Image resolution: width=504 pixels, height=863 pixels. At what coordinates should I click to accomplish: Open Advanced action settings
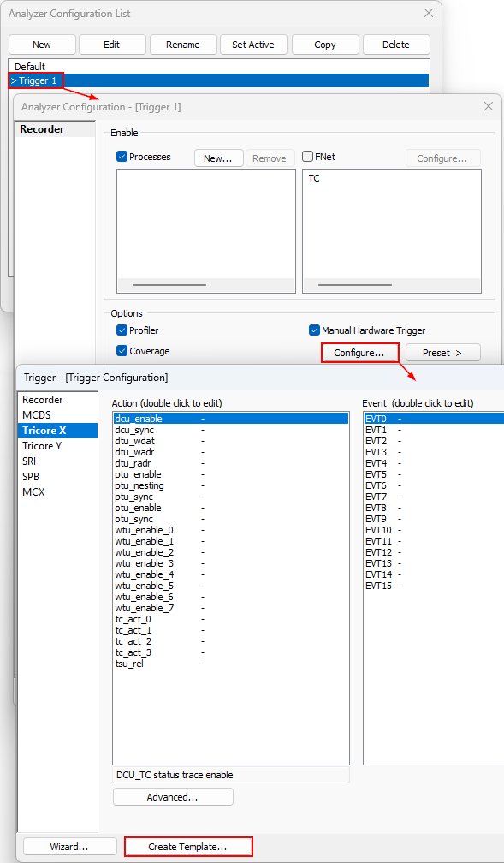(x=173, y=797)
